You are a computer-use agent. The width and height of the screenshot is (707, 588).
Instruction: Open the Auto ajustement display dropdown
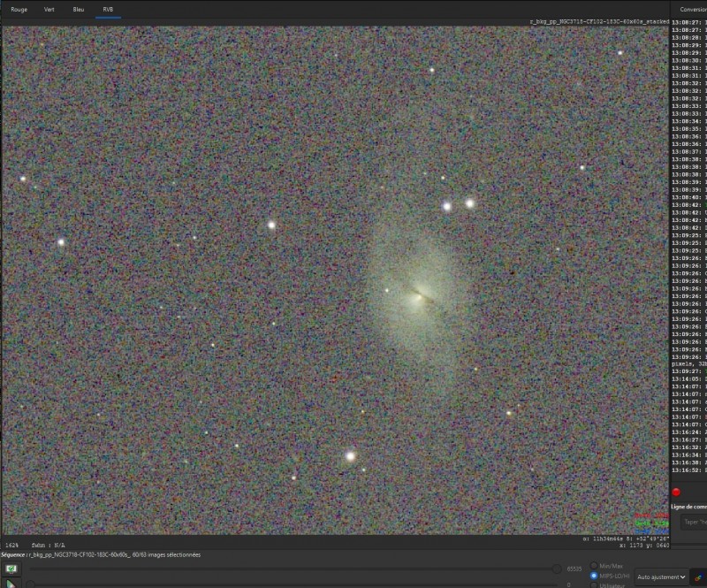click(x=661, y=577)
